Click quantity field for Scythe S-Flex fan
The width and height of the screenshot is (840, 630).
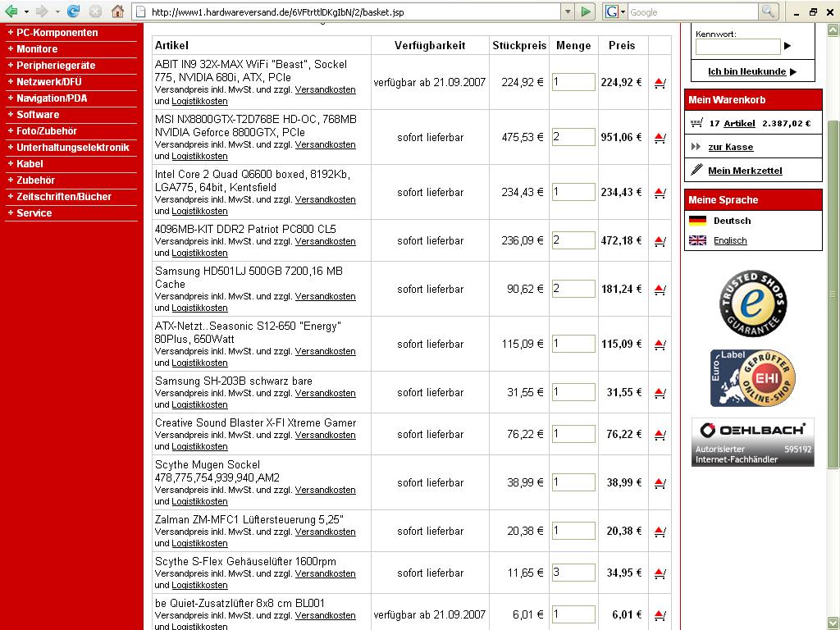(x=573, y=573)
